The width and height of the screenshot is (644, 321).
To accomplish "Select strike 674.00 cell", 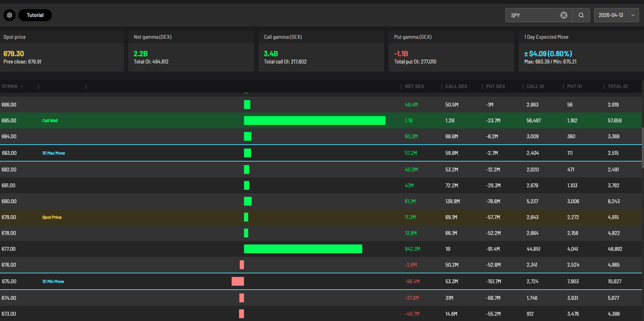I will [x=9, y=297].
